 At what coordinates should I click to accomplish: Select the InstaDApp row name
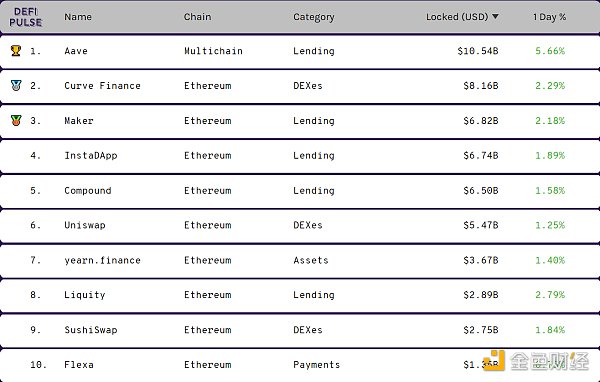point(91,155)
